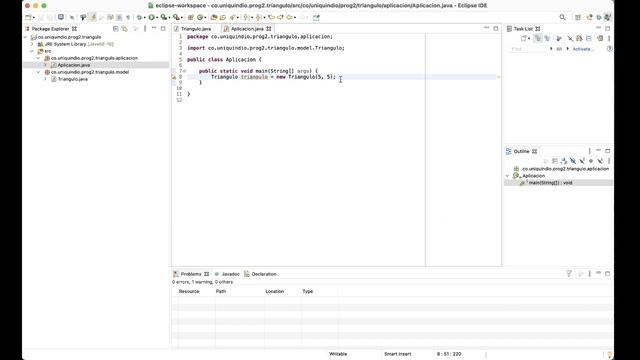
Task: Open the toolbar search magnifier
Action: click(562, 17)
